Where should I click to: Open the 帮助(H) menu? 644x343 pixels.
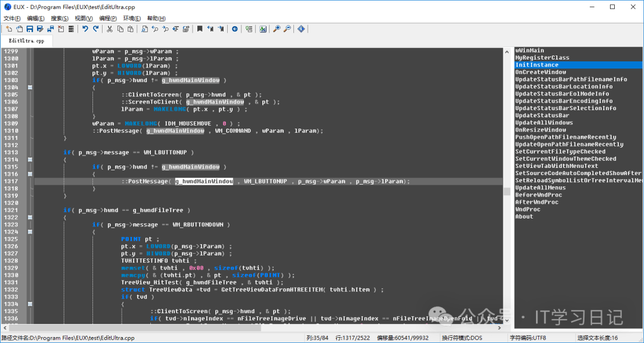(x=156, y=18)
